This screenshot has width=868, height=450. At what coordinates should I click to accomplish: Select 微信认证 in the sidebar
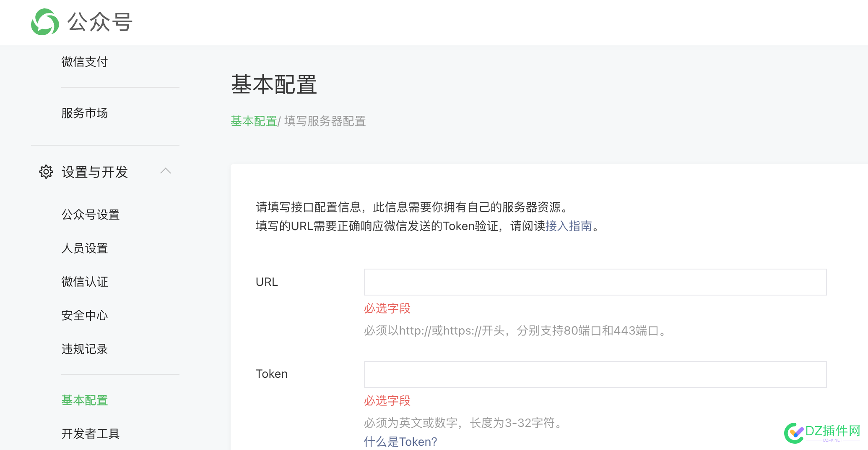click(x=85, y=282)
